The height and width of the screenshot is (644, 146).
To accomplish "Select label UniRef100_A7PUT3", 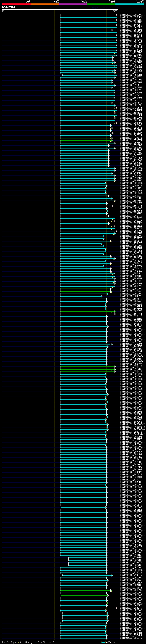I will pyautogui.click(x=131, y=244).
